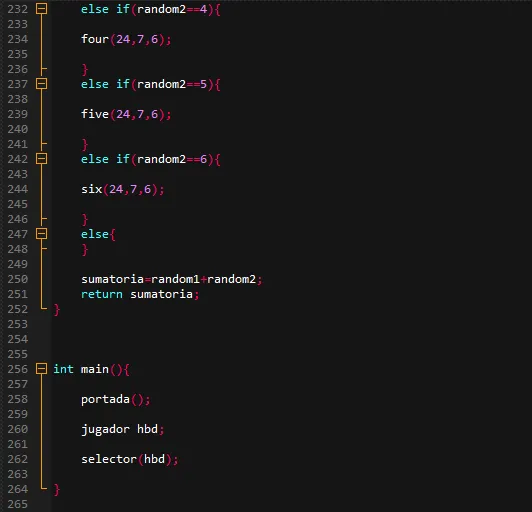
Task: Click line number 258 in the gutter
Action: tap(18, 399)
